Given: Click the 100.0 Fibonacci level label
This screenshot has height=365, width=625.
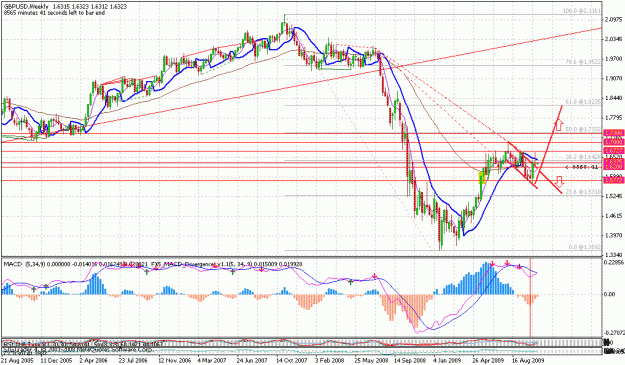Looking at the screenshot, I should pyautogui.click(x=581, y=12).
